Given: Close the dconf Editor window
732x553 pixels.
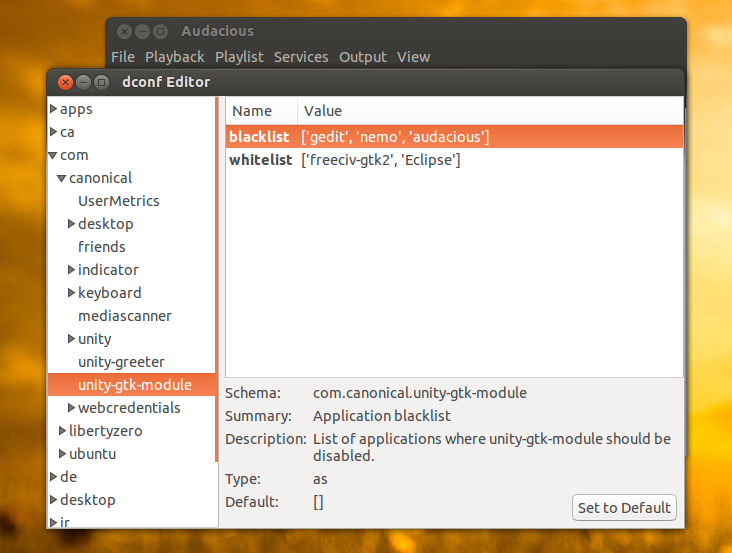Looking at the screenshot, I should [x=65, y=82].
